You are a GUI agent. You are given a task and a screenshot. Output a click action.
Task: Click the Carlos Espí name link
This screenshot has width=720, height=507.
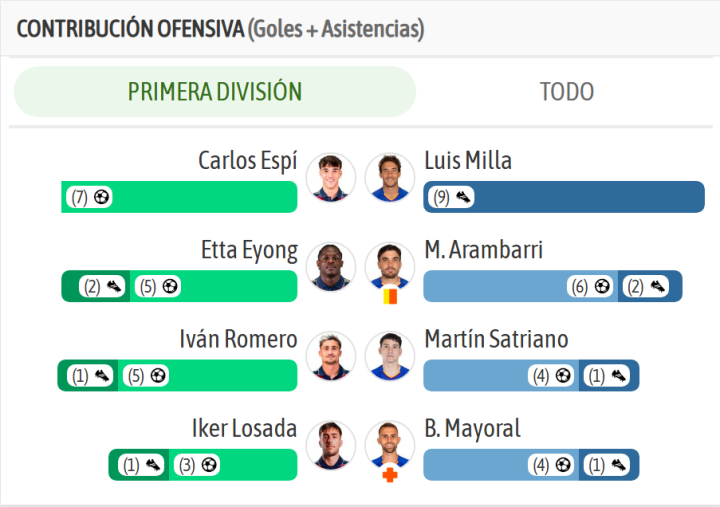tap(247, 160)
